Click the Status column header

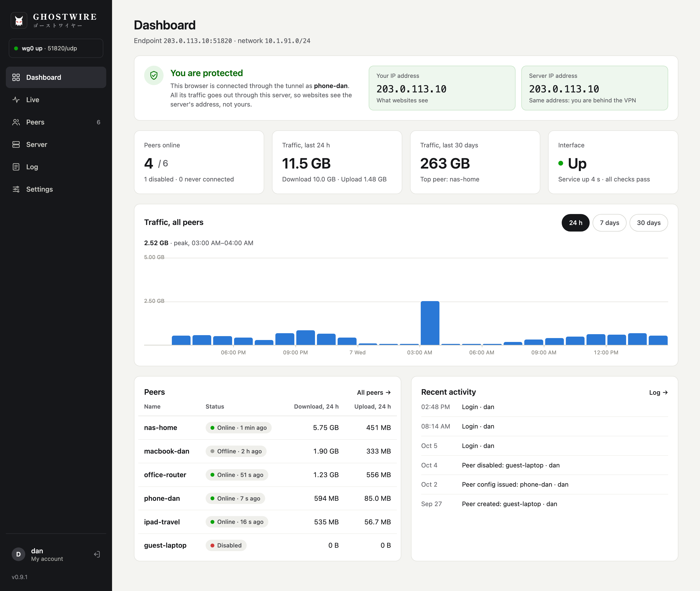(x=215, y=406)
